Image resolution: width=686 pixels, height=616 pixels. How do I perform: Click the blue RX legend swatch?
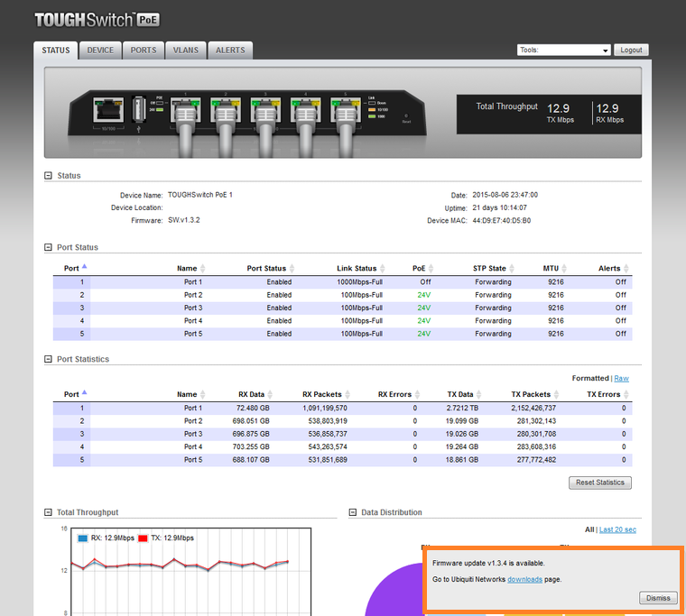click(x=83, y=538)
